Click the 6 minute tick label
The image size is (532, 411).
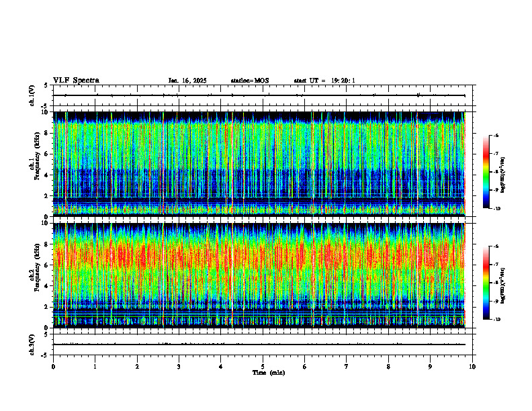[x=305, y=367]
